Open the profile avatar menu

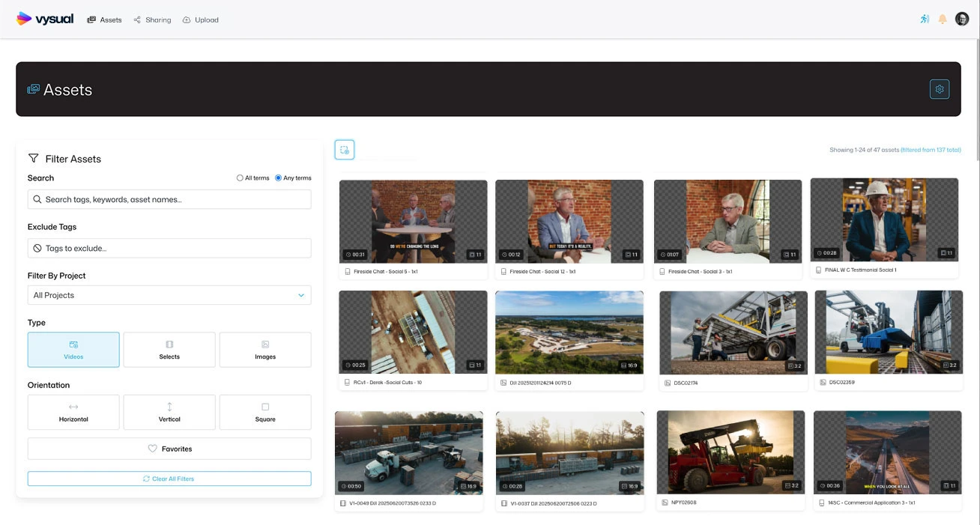(x=961, y=18)
